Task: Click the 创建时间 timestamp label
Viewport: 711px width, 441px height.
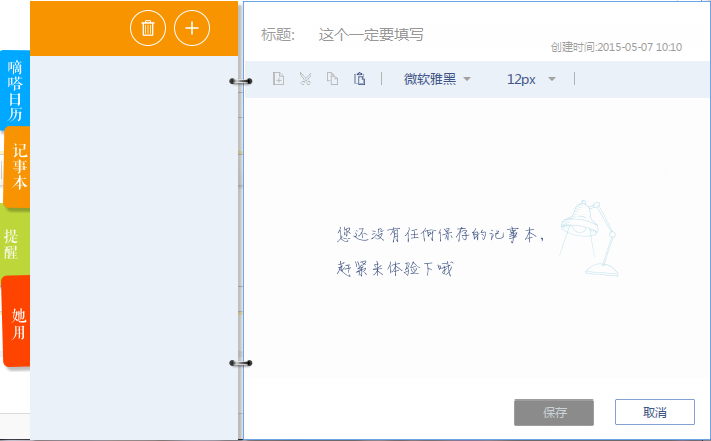Action: [616, 47]
